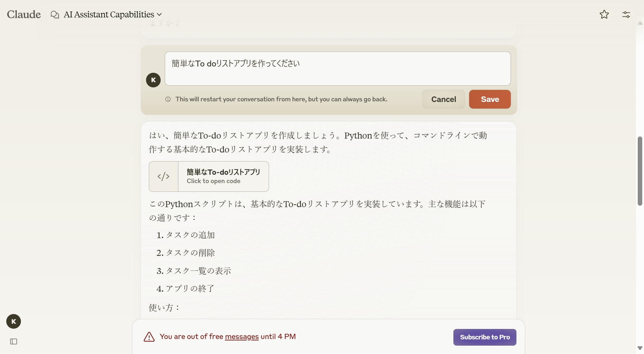Click the chat bubbles icon beside title
The image size is (644, 354).
(55, 15)
